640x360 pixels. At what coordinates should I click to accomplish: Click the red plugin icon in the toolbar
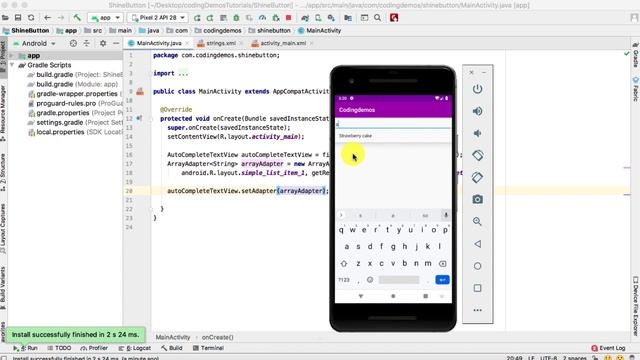(394, 18)
